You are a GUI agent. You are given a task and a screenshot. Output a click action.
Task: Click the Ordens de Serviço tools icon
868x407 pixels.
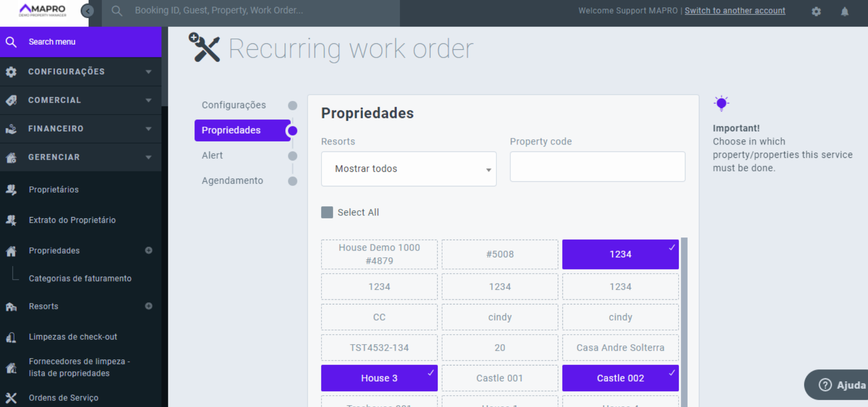point(11,398)
